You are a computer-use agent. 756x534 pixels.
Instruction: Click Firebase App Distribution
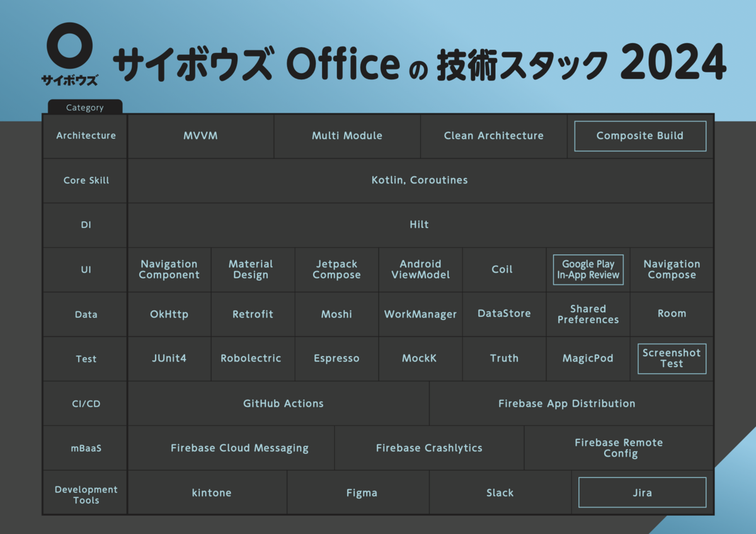click(566, 403)
